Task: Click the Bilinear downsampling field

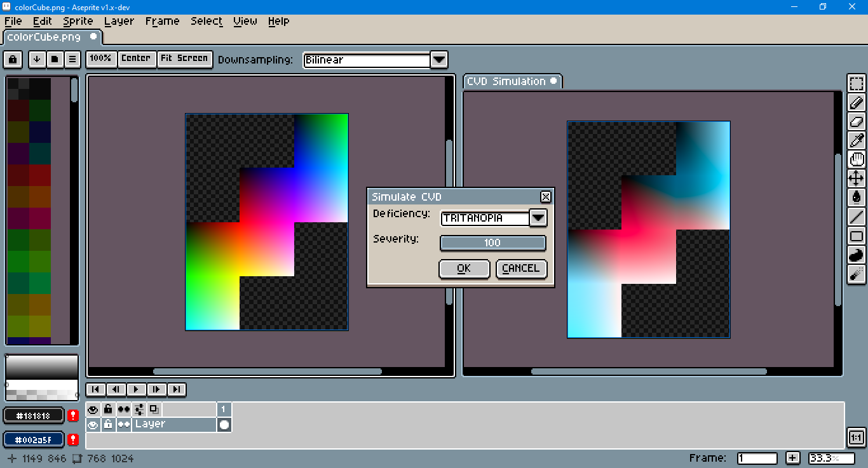Action: click(x=367, y=60)
